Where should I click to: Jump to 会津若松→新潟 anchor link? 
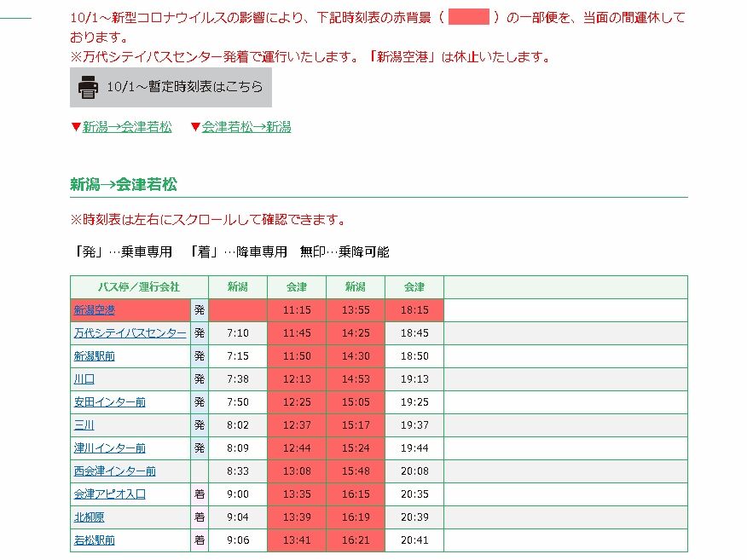click(246, 127)
